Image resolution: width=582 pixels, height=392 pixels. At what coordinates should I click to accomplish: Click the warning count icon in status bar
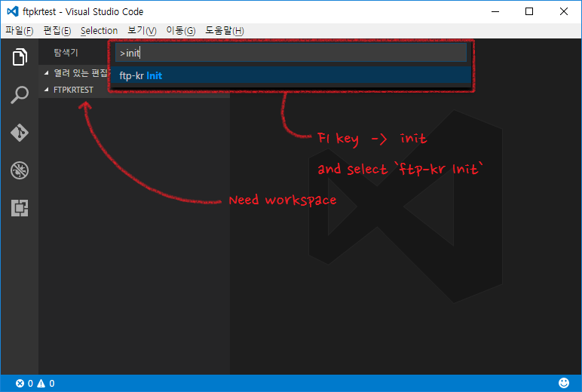(x=41, y=384)
